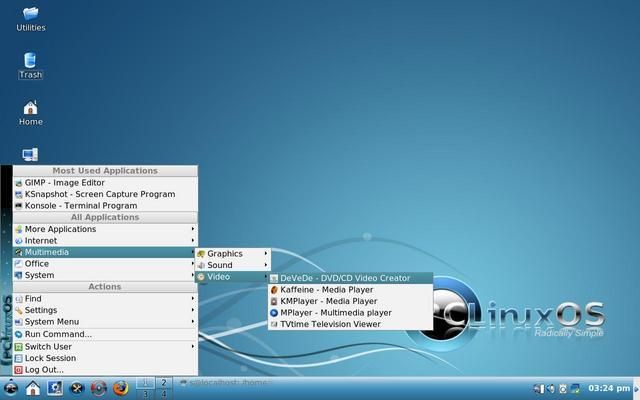Image resolution: width=640 pixels, height=400 pixels.
Task: Click the 03:24 pm panel clock
Action: click(x=609, y=388)
